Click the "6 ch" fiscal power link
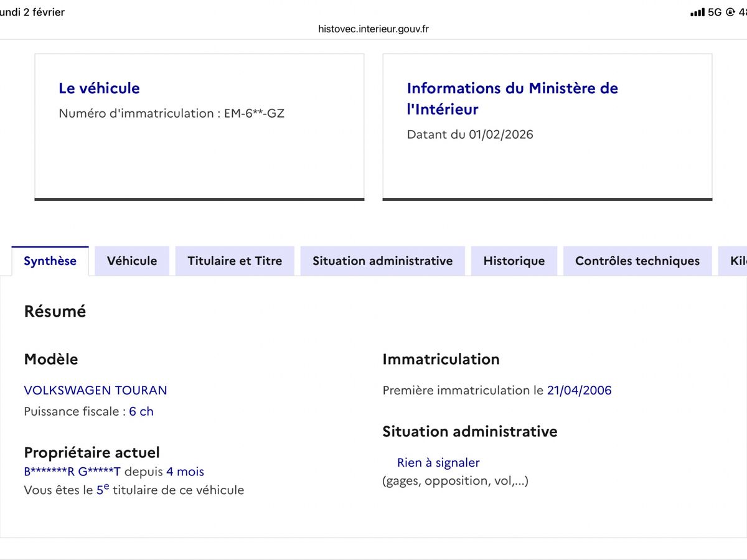The width and height of the screenshot is (747, 560). tap(141, 411)
